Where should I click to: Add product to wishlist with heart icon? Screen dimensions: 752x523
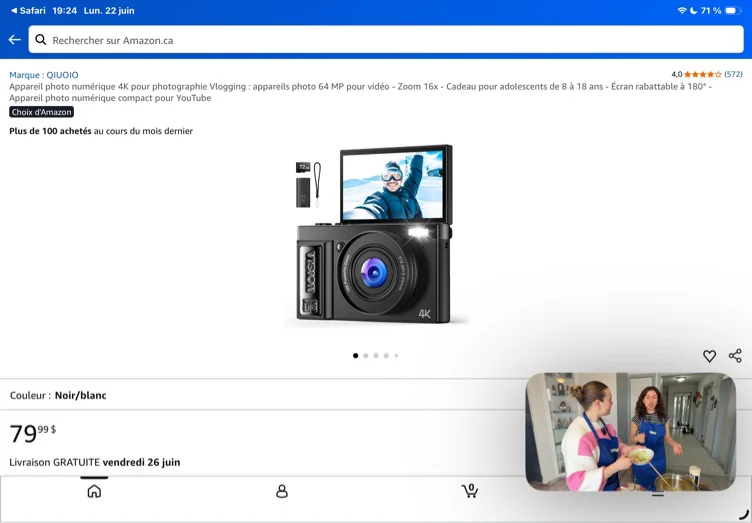pyautogui.click(x=709, y=356)
